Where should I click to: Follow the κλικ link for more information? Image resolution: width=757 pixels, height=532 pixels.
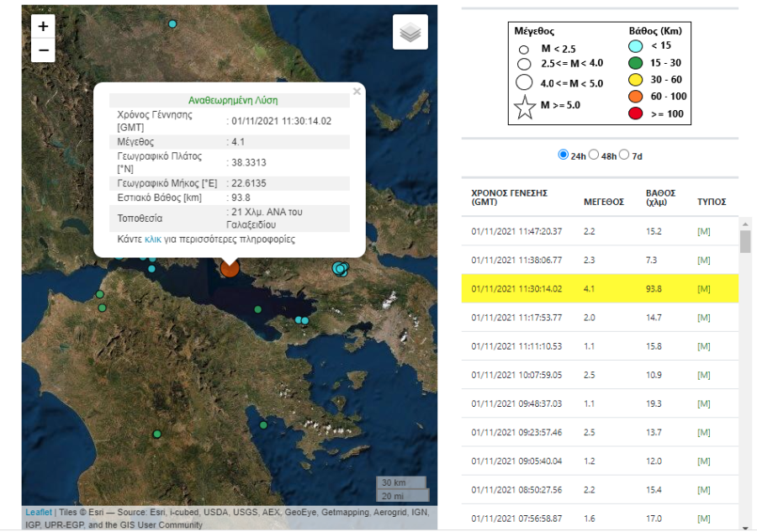(x=153, y=240)
